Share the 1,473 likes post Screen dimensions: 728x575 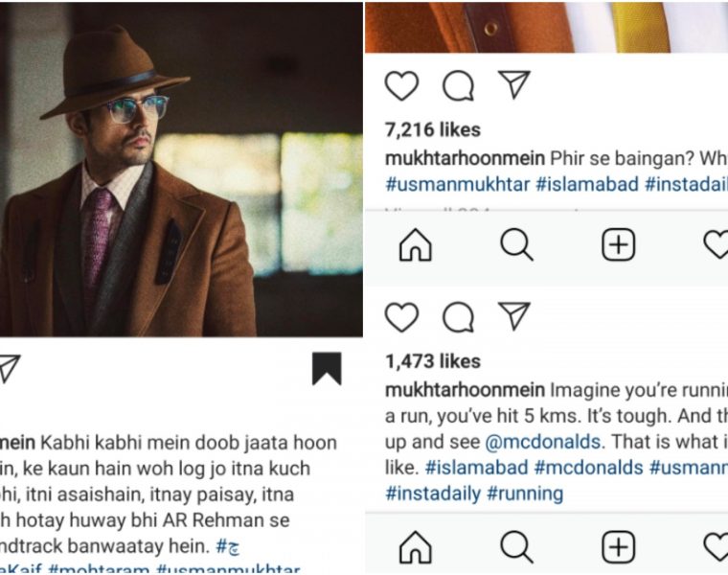pyautogui.click(x=514, y=316)
